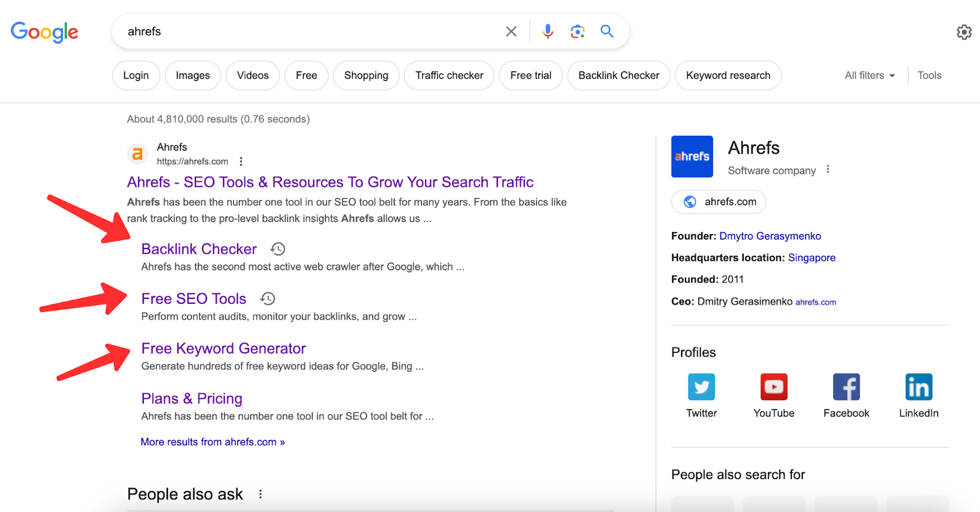
Task: Select the Backlink Checker filter chip
Action: click(619, 75)
